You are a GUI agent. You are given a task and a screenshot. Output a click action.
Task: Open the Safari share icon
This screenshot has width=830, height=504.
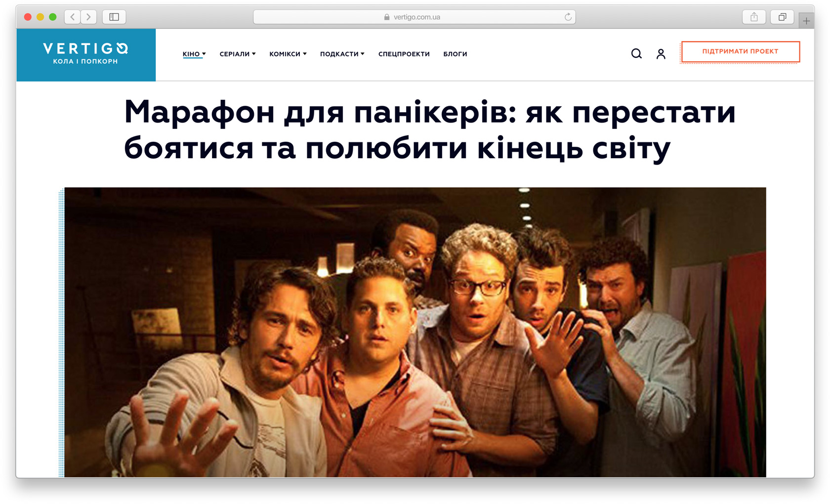[x=753, y=17]
